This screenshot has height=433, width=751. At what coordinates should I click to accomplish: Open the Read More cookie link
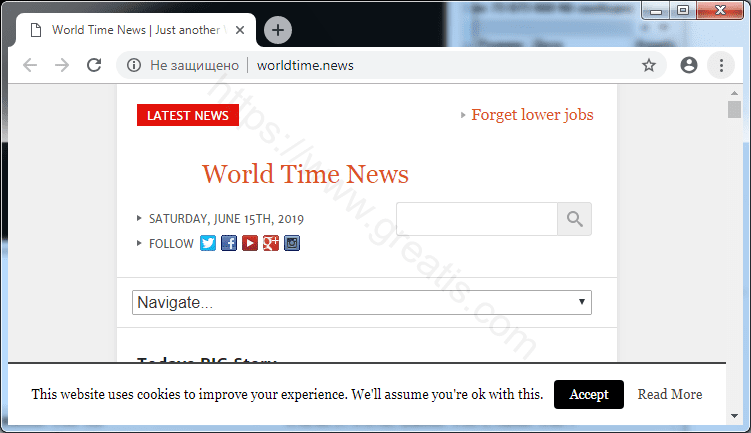(669, 394)
